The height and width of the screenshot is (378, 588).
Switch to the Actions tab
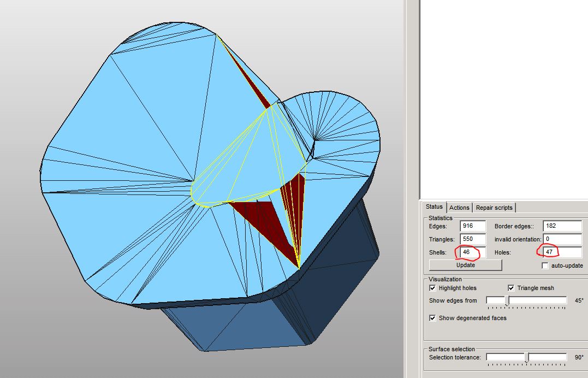(x=459, y=208)
